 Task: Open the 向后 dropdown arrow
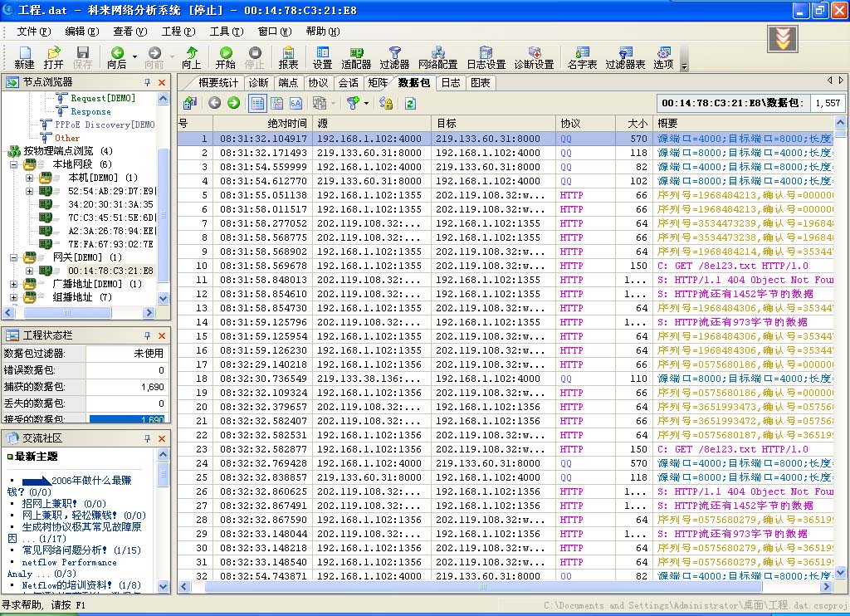tap(134, 56)
